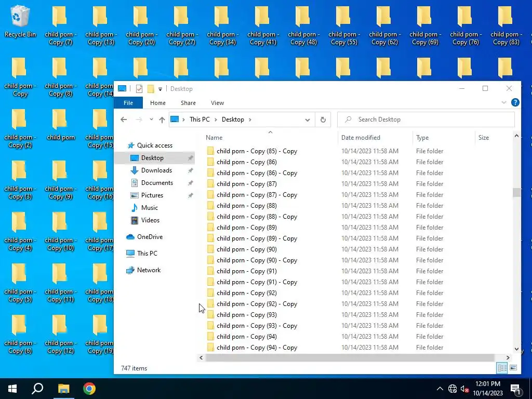532x399 pixels.
Task: Open Downloads in the navigation pane
Action: pos(156,170)
